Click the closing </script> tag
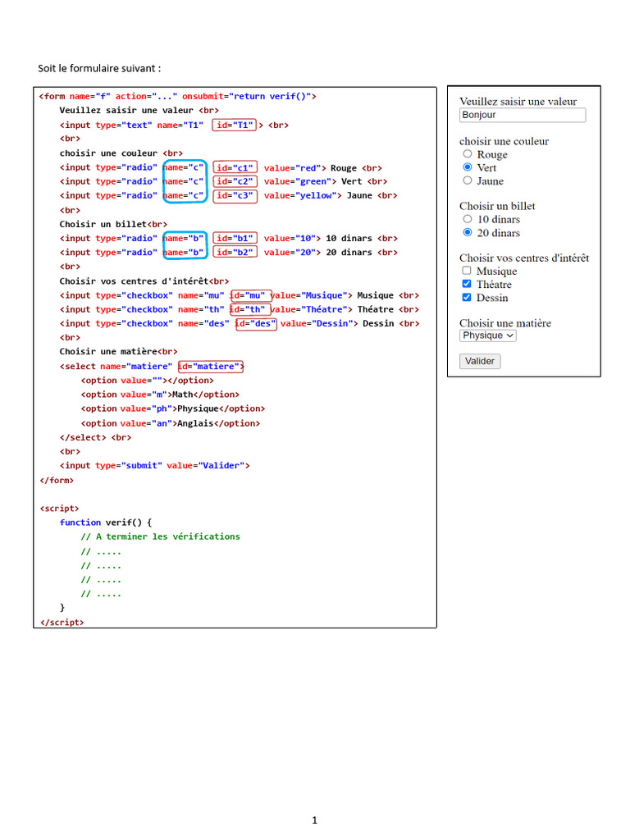Viewport: 630px width, 840px height. pyautogui.click(x=62, y=623)
